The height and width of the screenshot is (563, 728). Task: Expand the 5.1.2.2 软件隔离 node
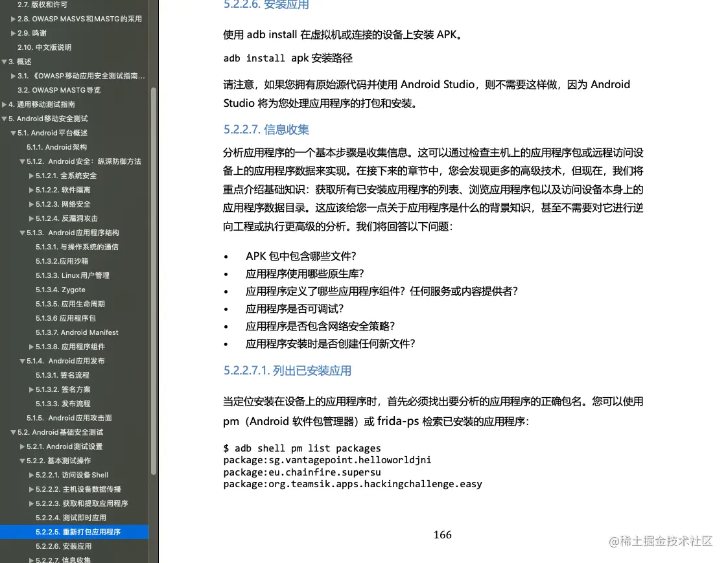pyautogui.click(x=31, y=190)
